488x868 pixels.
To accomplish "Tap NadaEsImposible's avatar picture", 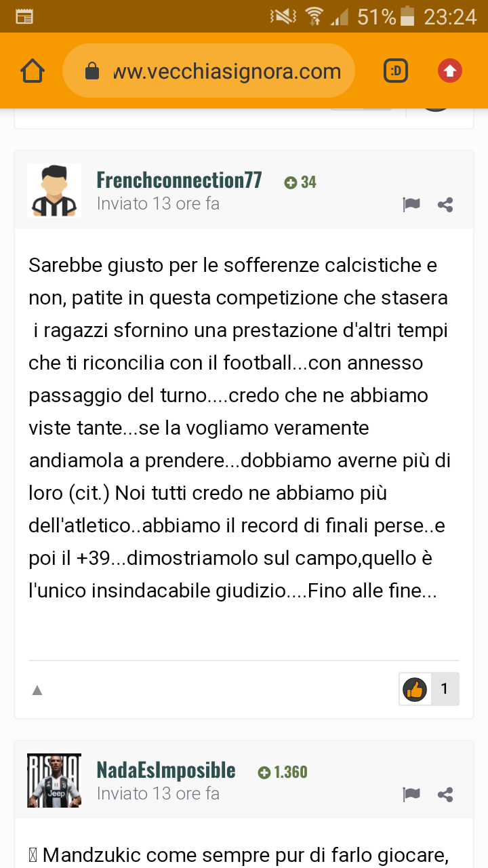I will click(x=54, y=781).
